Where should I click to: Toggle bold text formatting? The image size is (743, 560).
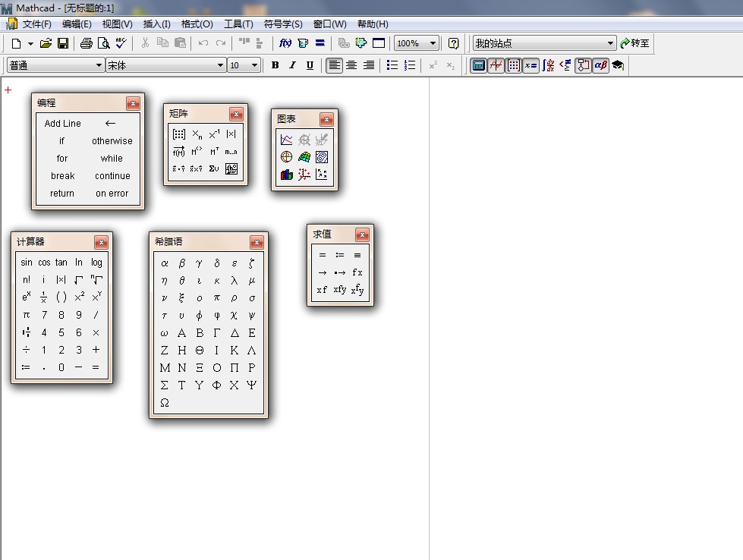pyautogui.click(x=275, y=65)
